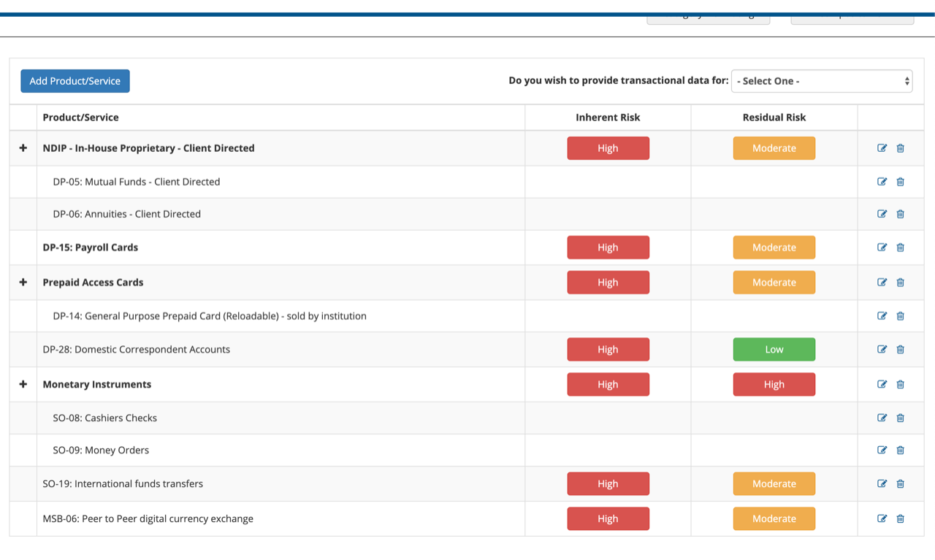Expand NDIP In-House Proprietary - Client Directed group

point(23,147)
